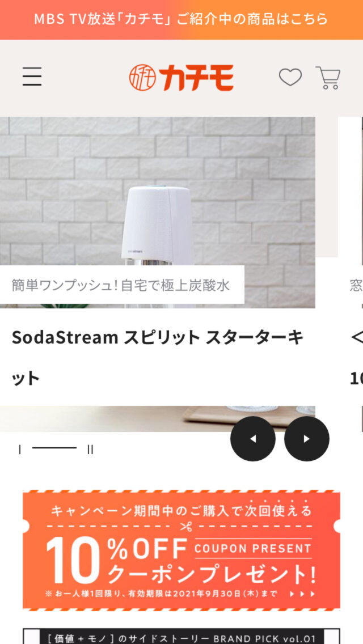
Task: Go to the previous carousel slide
Action: point(253,439)
